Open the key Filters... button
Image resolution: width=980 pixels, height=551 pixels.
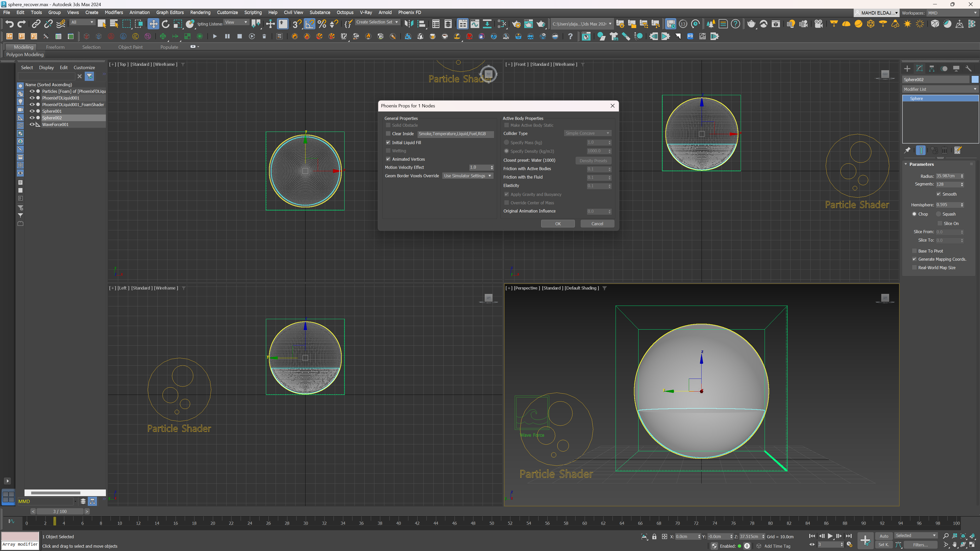point(921,545)
